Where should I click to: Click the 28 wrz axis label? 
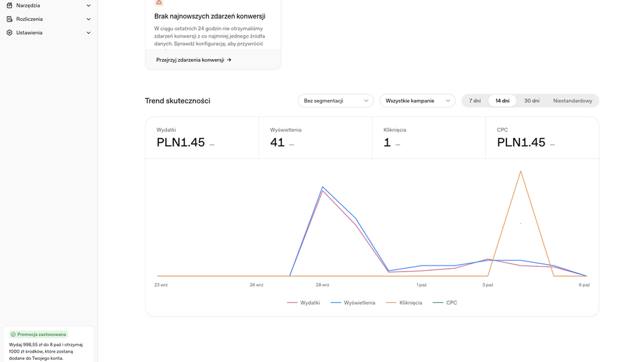323,285
